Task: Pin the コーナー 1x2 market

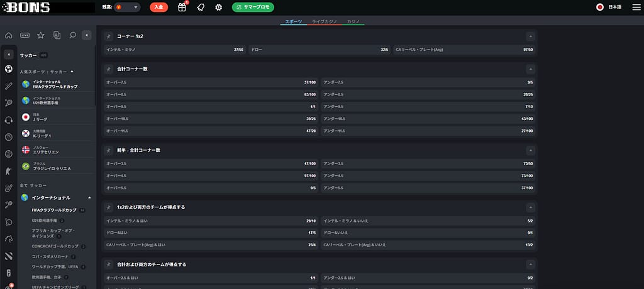Action: (108, 36)
